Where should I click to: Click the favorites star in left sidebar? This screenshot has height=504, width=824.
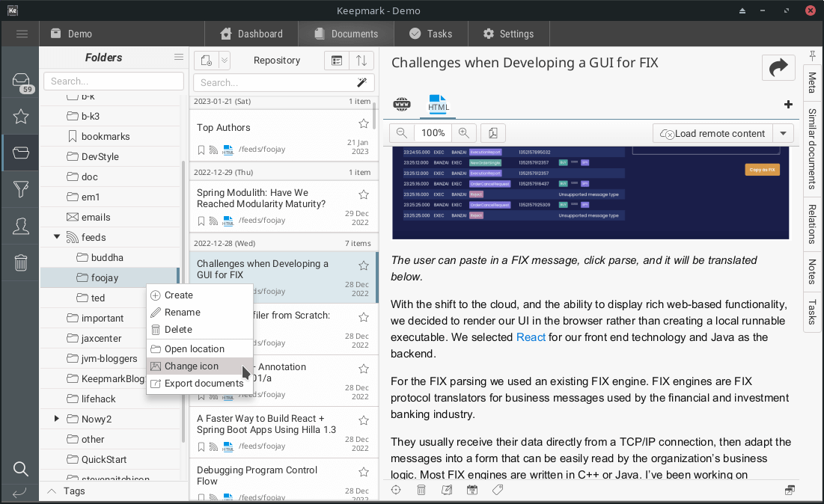[21, 117]
